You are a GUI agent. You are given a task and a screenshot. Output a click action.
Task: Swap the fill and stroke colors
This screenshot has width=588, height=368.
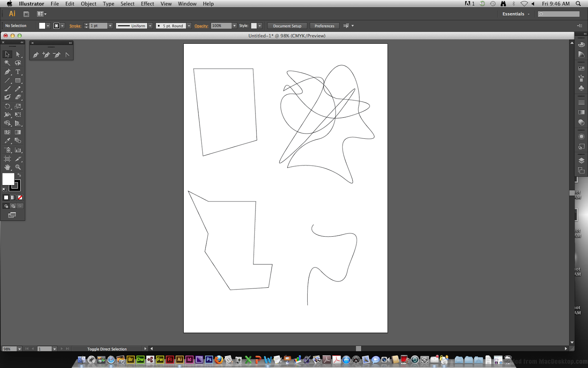[x=19, y=176]
